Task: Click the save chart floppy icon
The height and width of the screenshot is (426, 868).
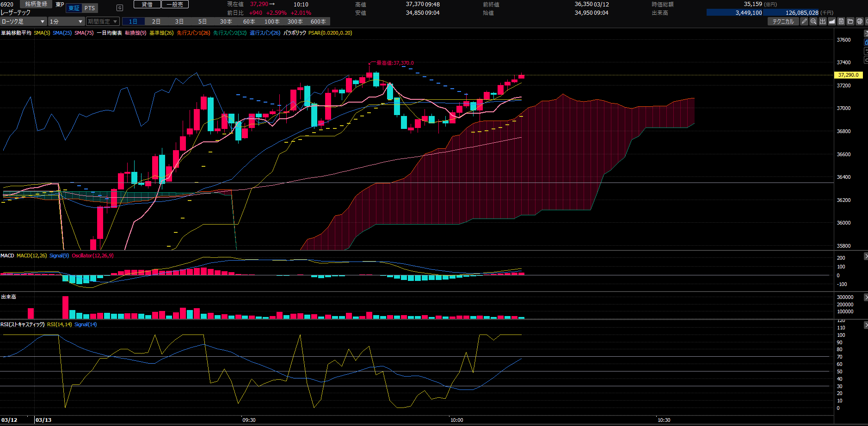Action: 841,21
